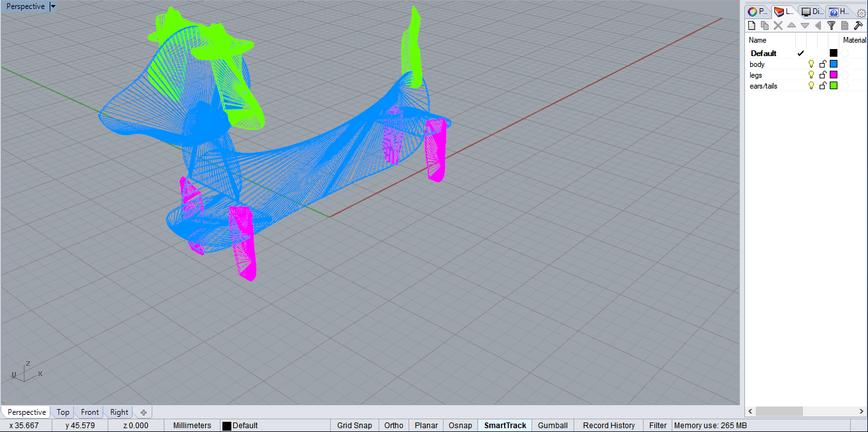Change the body layer's blue color swatch

point(833,64)
